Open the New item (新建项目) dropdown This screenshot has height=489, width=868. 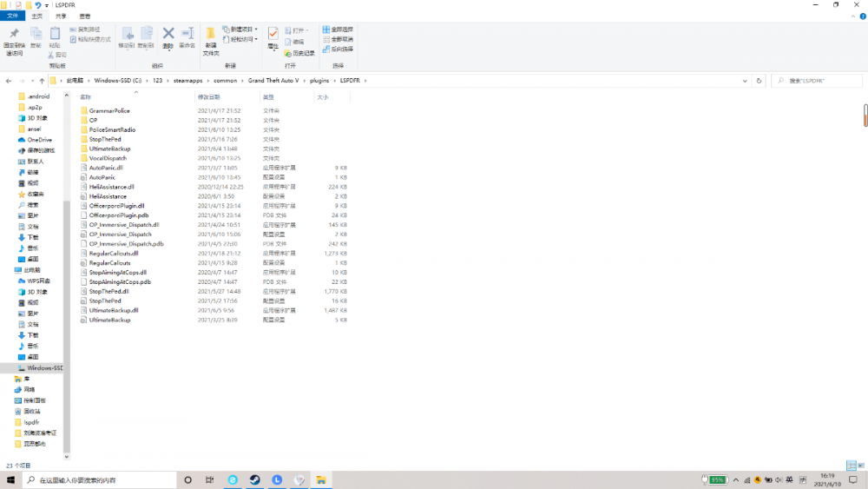(x=240, y=30)
